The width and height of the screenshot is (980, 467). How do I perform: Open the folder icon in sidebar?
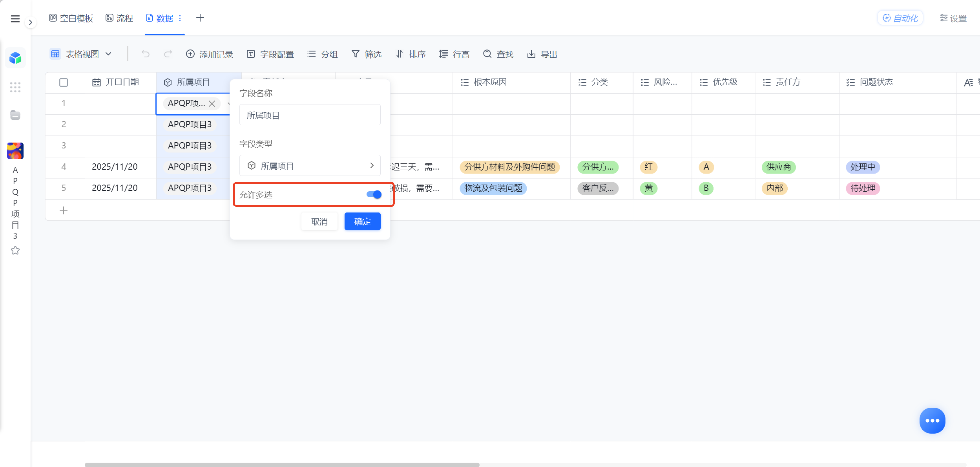pos(15,115)
